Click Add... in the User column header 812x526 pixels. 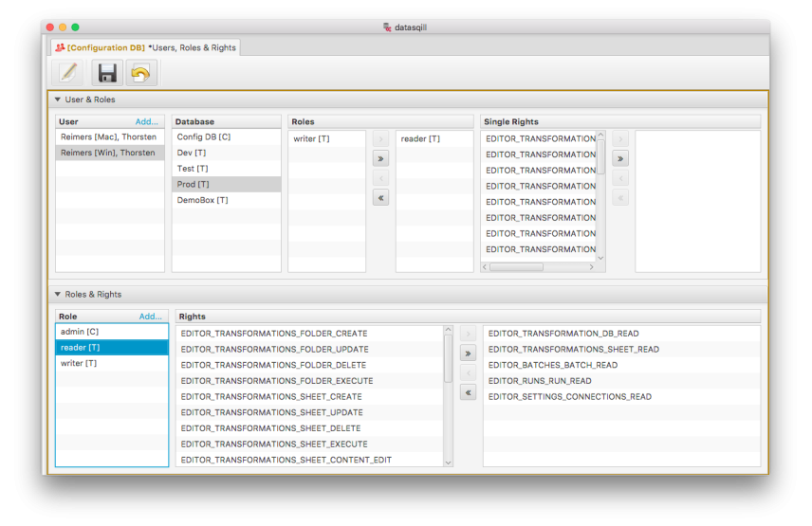pos(147,122)
